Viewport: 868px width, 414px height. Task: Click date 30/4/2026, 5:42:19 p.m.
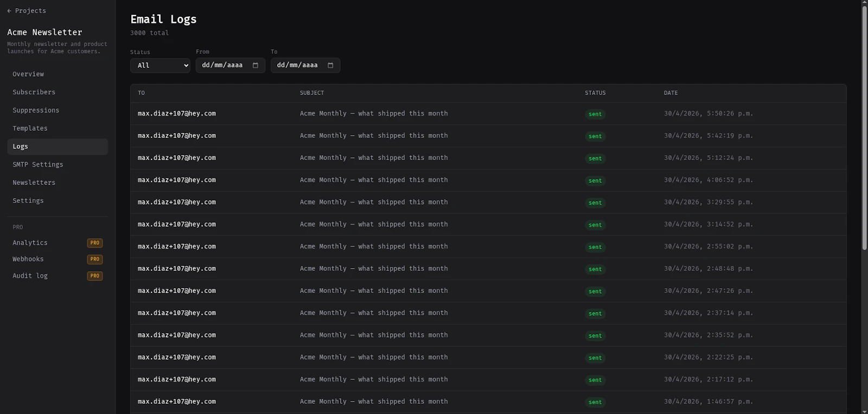pos(709,136)
